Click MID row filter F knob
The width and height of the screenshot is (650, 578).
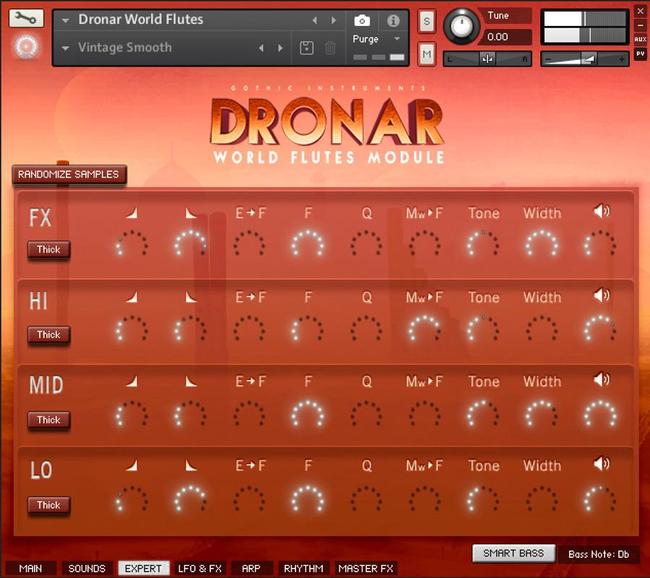pyautogui.click(x=308, y=414)
